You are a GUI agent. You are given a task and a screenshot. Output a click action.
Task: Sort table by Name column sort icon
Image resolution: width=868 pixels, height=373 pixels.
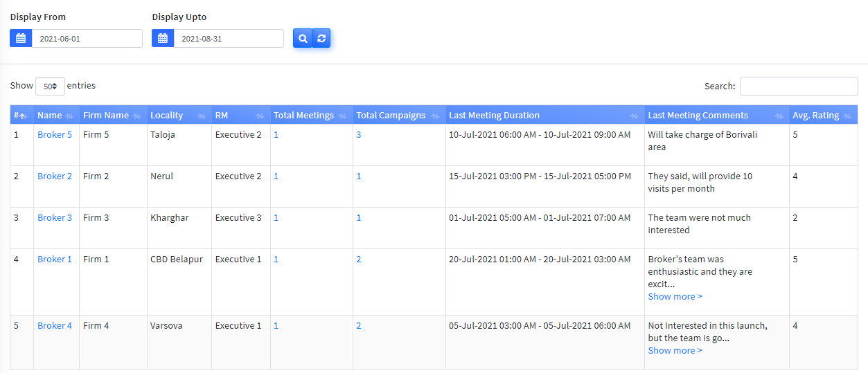(69, 116)
